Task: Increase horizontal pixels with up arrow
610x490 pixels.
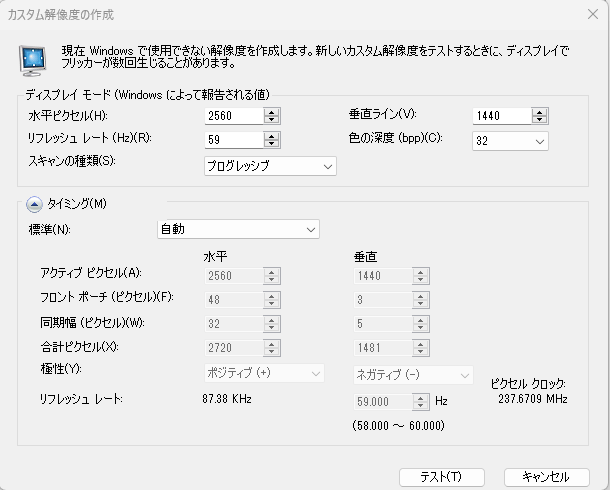Action: [x=272, y=112]
